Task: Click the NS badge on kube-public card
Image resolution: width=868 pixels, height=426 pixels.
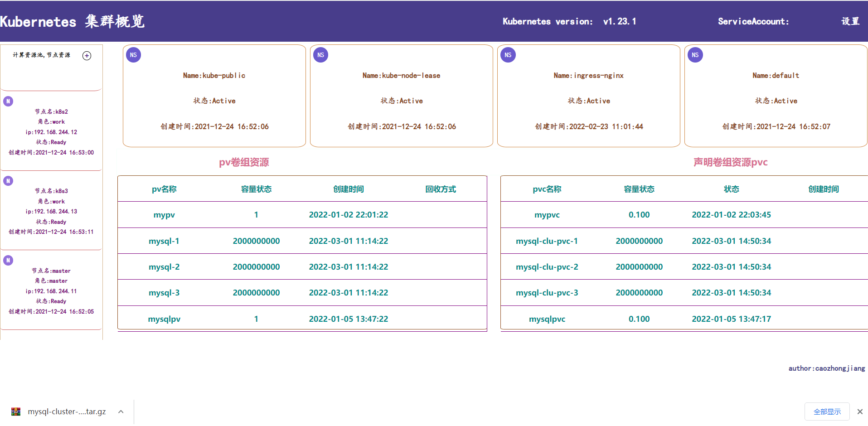Action: click(133, 55)
